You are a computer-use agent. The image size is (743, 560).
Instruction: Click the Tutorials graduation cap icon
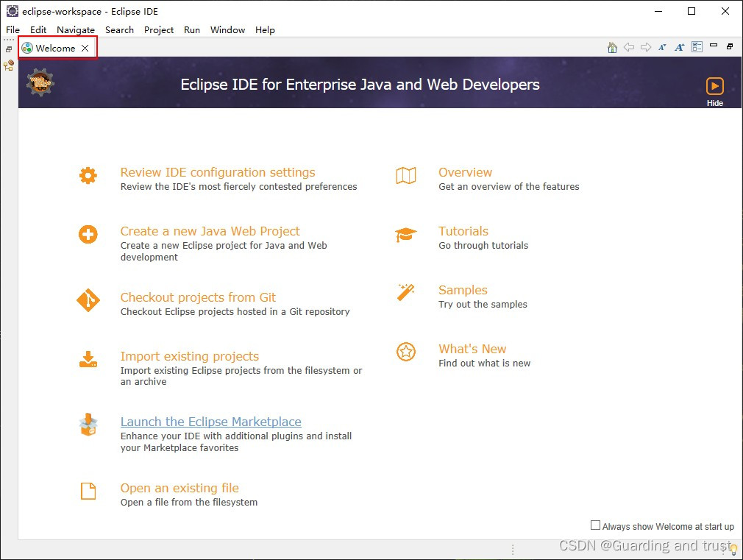pyautogui.click(x=406, y=234)
